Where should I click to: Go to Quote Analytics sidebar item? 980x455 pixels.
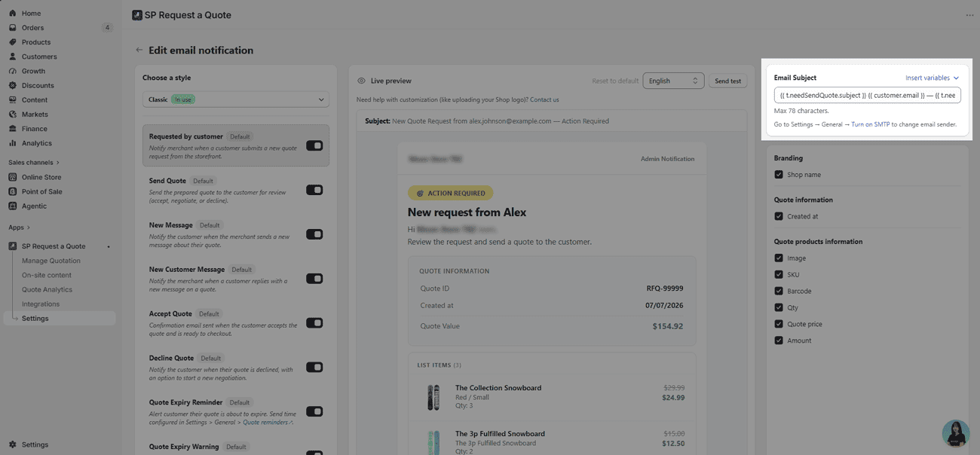[x=47, y=289]
